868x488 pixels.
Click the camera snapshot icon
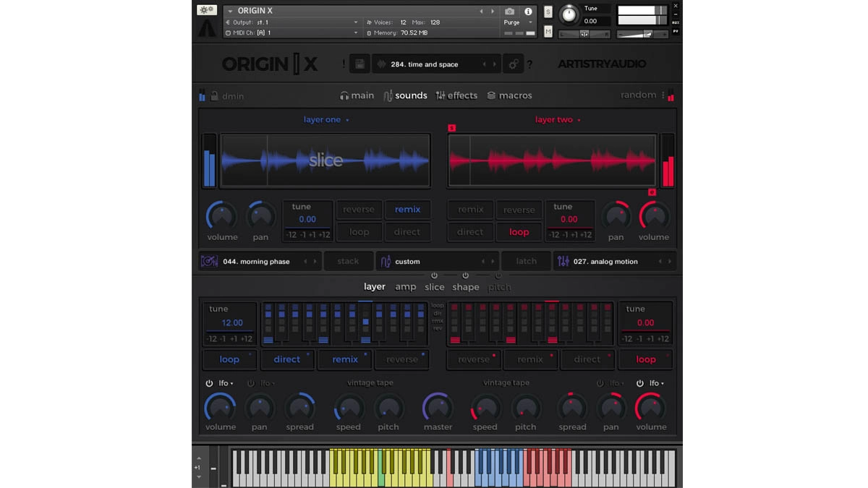[x=510, y=12]
